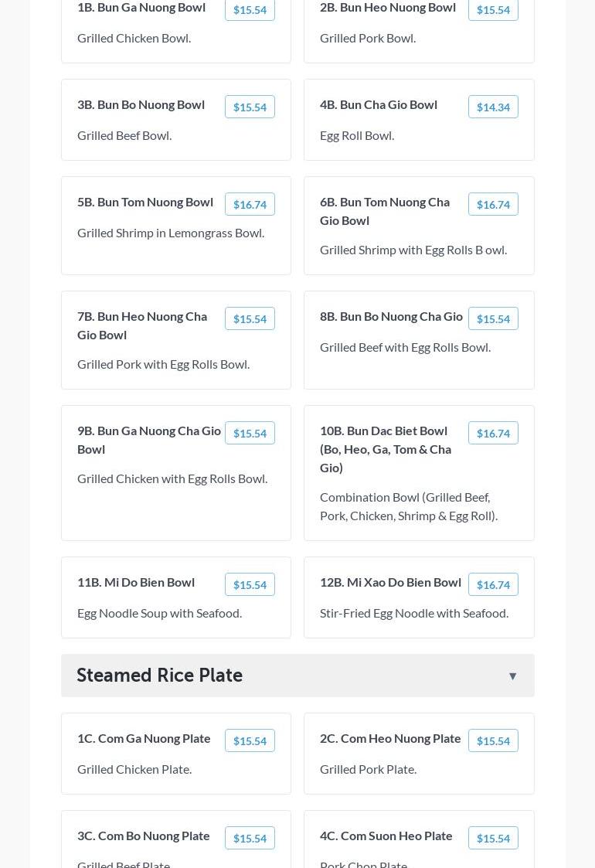595x868 pixels.
Task: Open 11B. Mi Do Bien Bowl
Action: click(x=136, y=582)
